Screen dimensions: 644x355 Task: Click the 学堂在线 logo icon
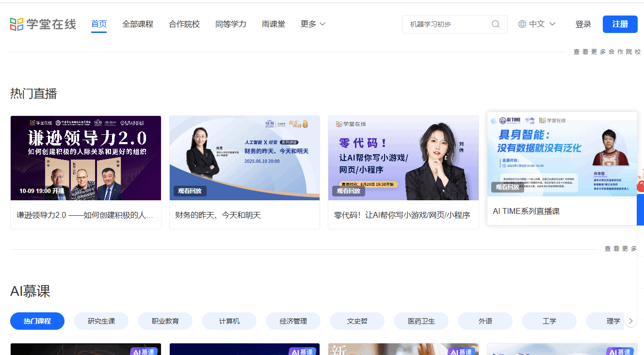click(17, 24)
